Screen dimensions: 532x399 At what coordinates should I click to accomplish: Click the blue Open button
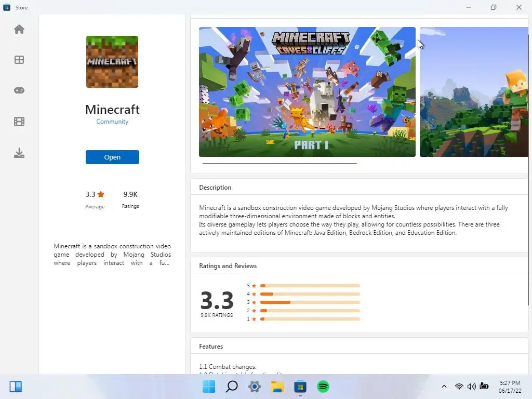(x=112, y=157)
